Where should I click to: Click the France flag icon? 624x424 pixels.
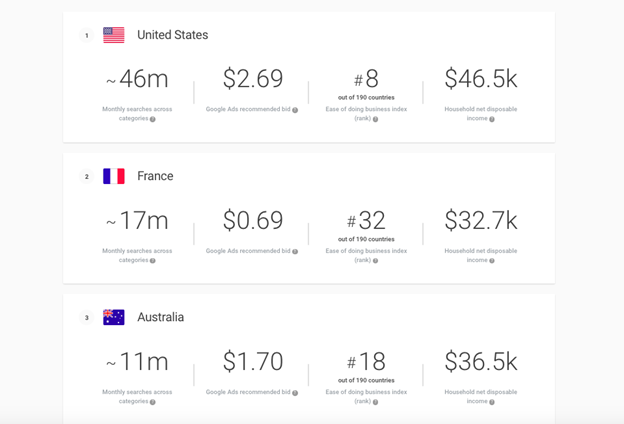pyautogui.click(x=114, y=176)
